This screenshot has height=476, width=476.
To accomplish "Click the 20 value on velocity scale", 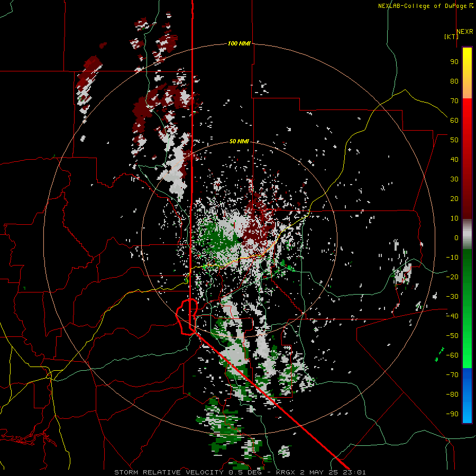I will (x=454, y=198).
